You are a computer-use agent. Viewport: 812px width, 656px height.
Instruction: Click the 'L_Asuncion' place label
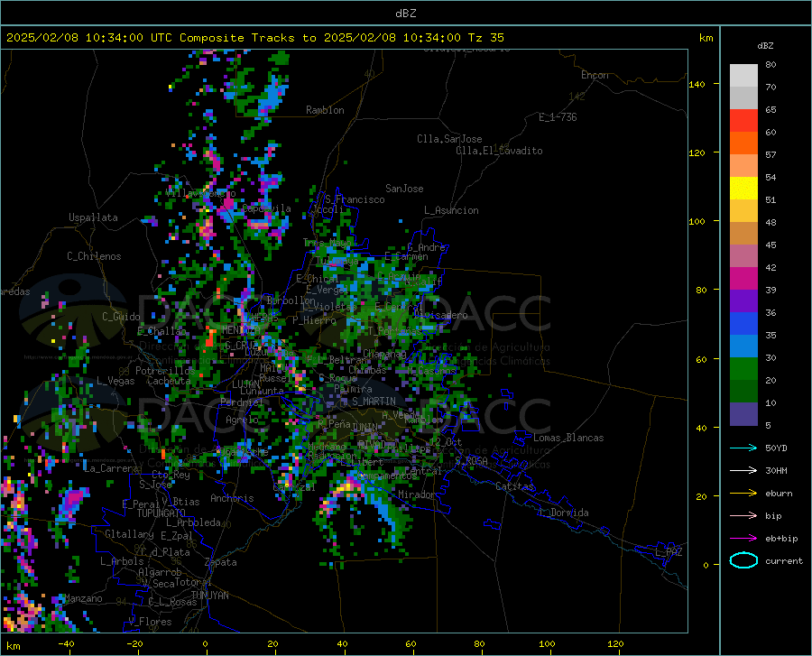tap(451, 210)
